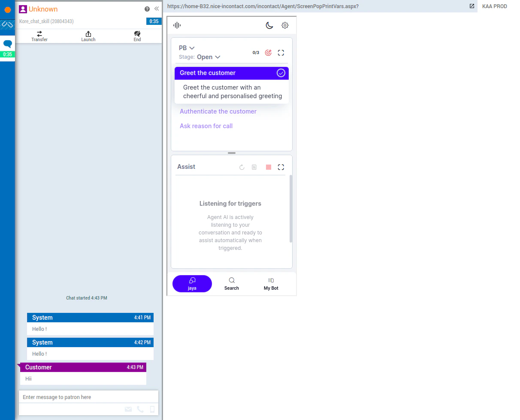This screenshot has height=420, width=520.
Task: Click the 'Authenticate the customer' step
Action: (218, 111)
